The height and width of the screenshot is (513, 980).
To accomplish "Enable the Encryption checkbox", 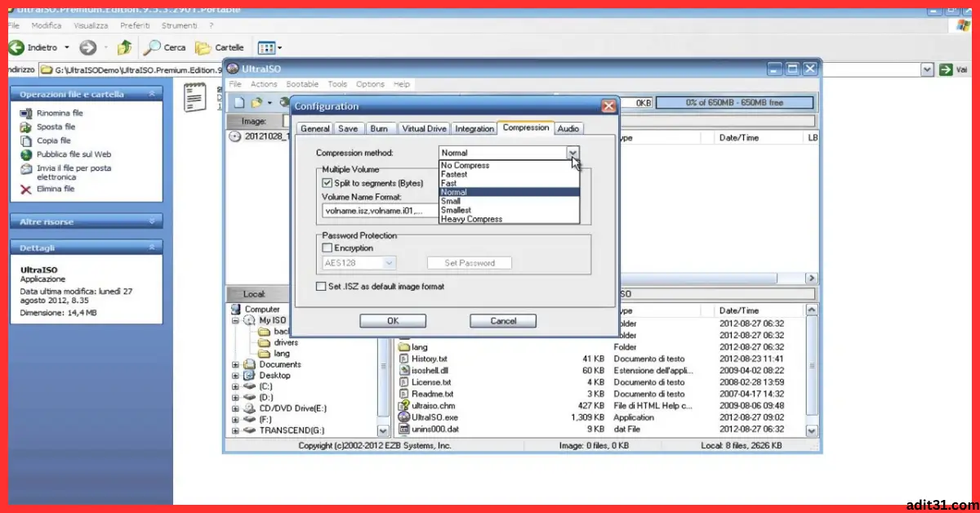I will pyautogui.click(x=327, y=248).
